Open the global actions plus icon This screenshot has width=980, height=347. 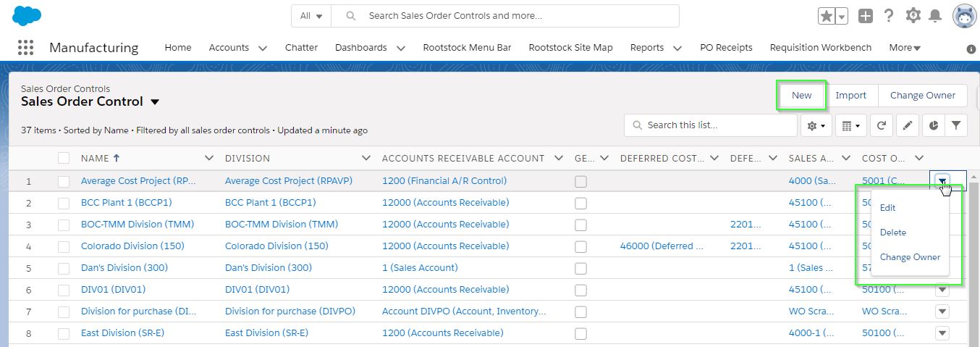tap(865, 16)
